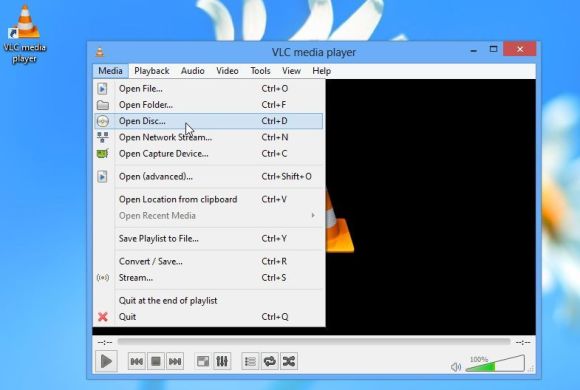580x390 pixels.
Task: Toggle loop repeat mode button
Action: tap(270, 361)
